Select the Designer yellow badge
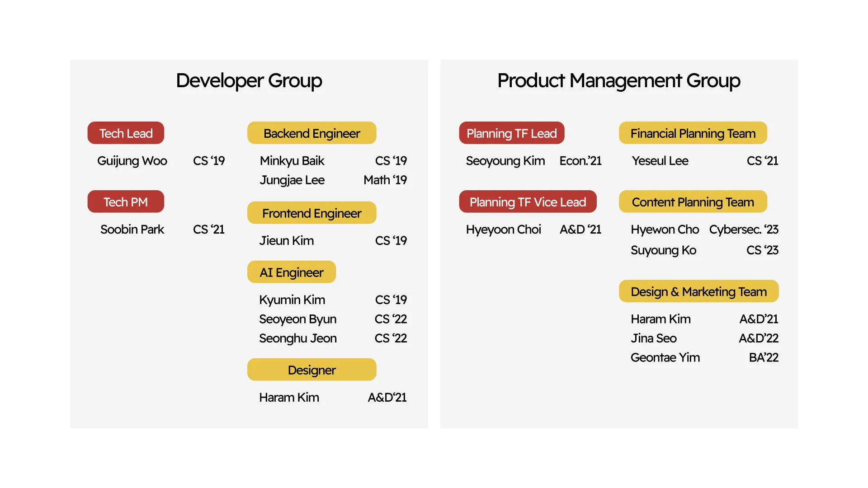 [x=311, y=370]
